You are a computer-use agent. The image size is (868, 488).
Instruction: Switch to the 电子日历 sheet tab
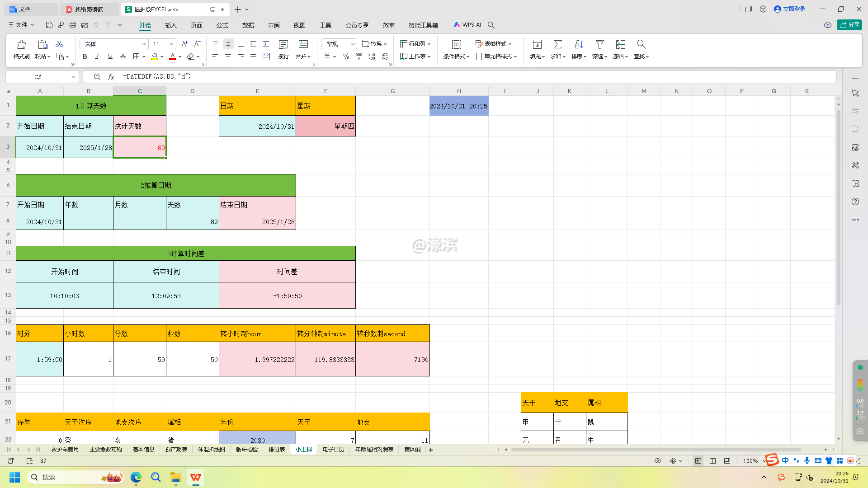(x=334, y=450)
